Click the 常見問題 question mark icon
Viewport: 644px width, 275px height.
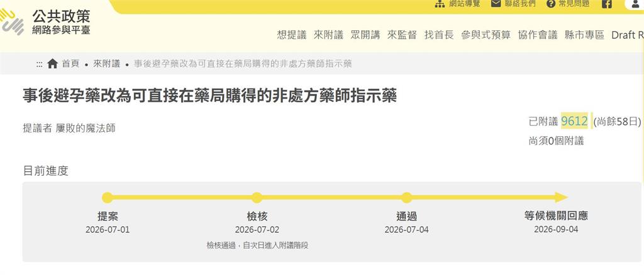[551, 4]
